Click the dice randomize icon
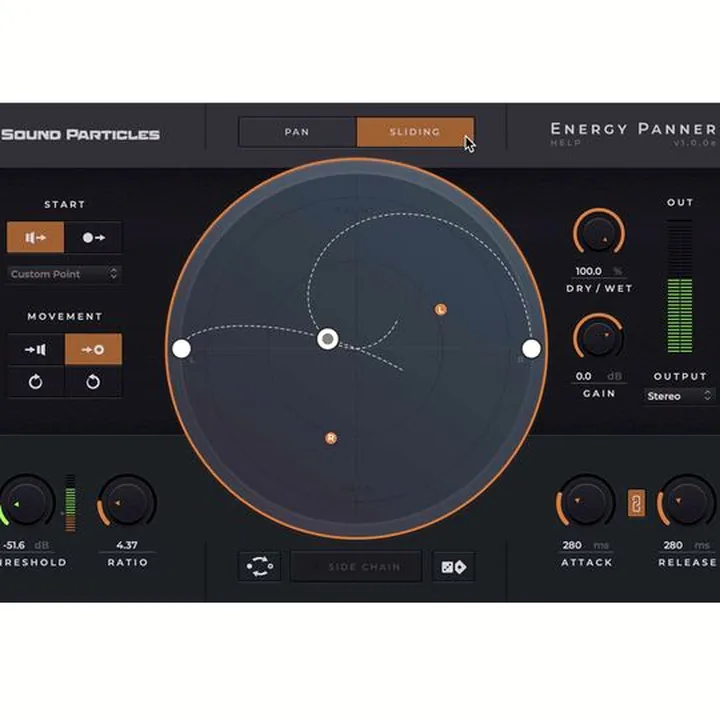Viewport: 720px width, 720px height. [x=454, y=567]
